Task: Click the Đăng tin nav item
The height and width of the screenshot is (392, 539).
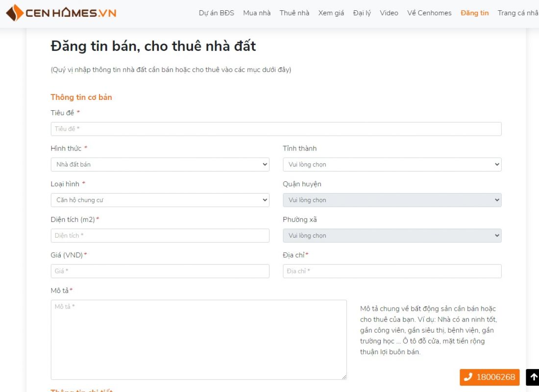Action: 474,13
